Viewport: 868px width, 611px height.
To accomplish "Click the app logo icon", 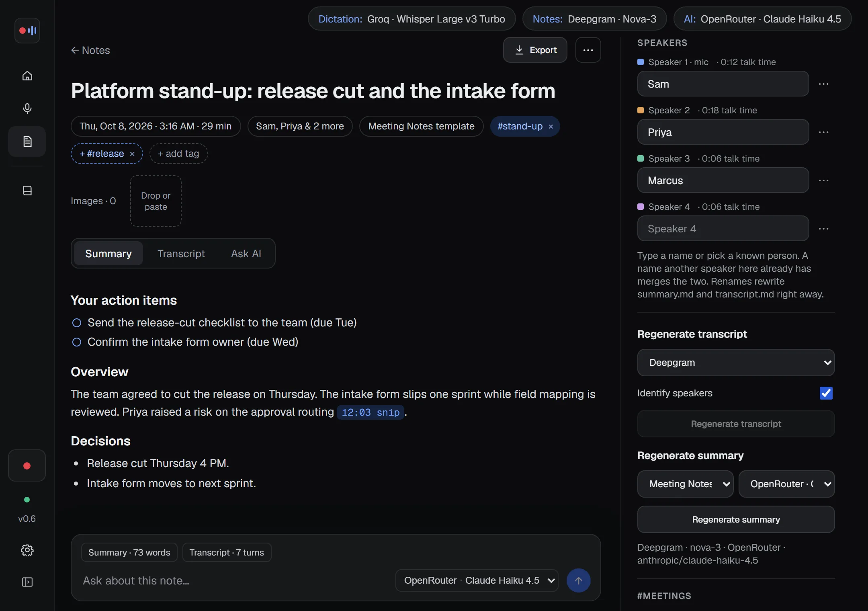I will pos(27,30).
